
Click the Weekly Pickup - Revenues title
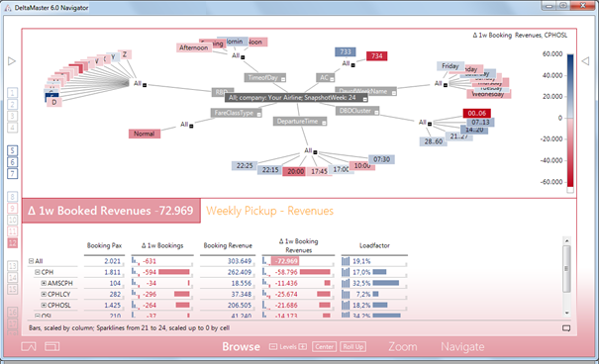click(269, 211)
